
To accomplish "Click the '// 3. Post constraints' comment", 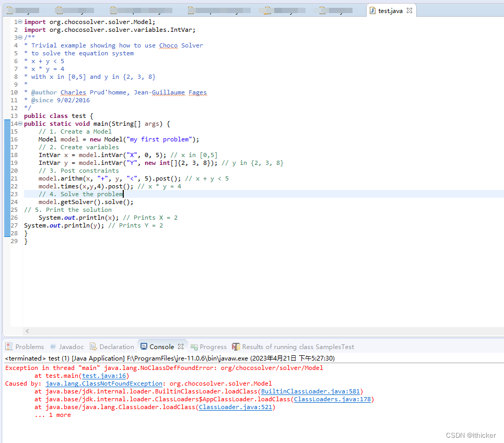I will coord(79,171).
